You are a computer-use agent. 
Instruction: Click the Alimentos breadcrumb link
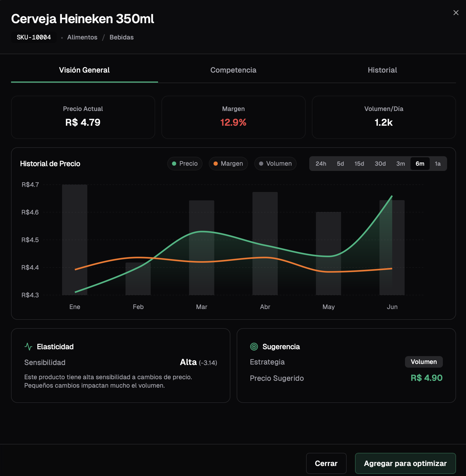[x=82, y=37]
